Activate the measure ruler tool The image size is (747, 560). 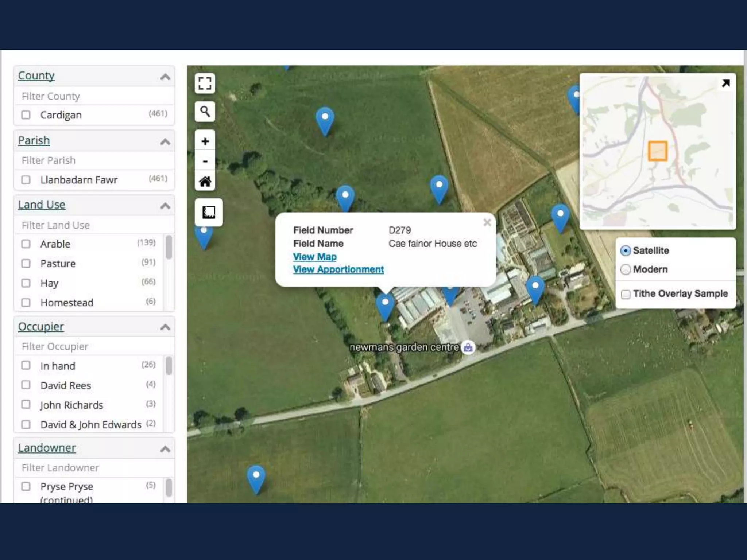209,212
